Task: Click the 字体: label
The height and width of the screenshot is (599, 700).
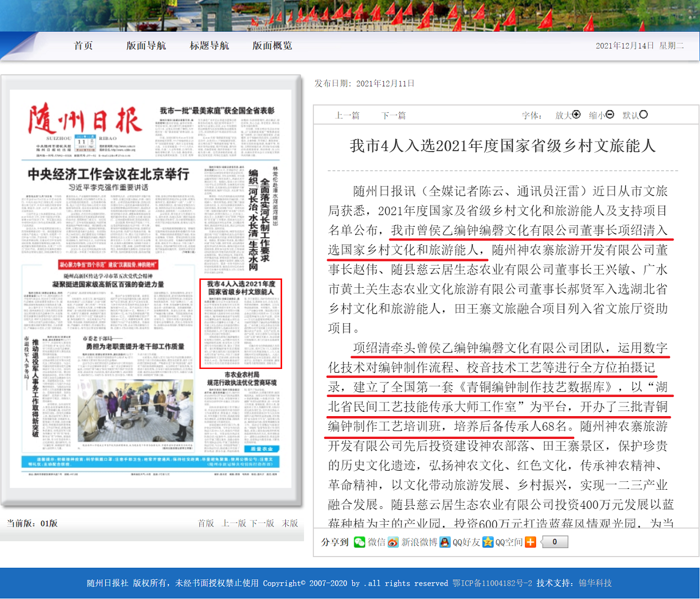Action: tap(532, 116)
